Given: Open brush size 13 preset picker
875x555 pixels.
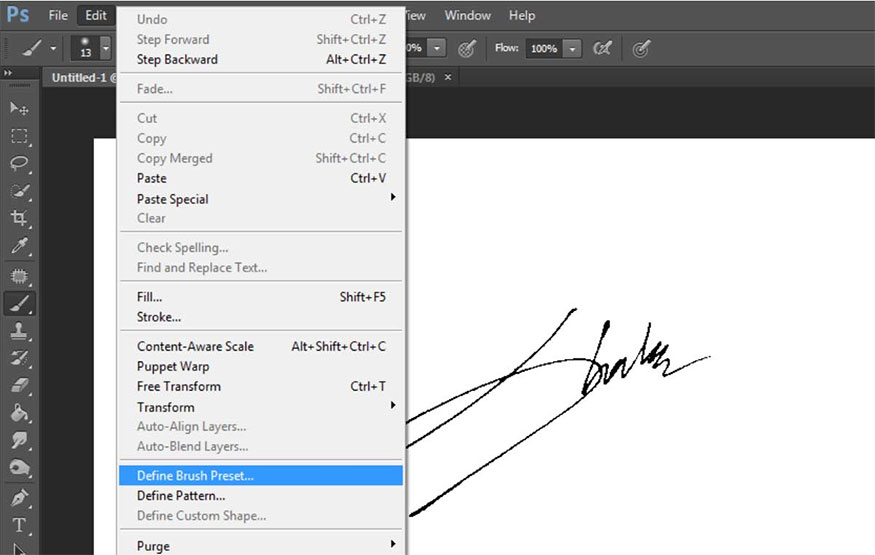Looking at the screenshot, I should [x=91, y=48].
